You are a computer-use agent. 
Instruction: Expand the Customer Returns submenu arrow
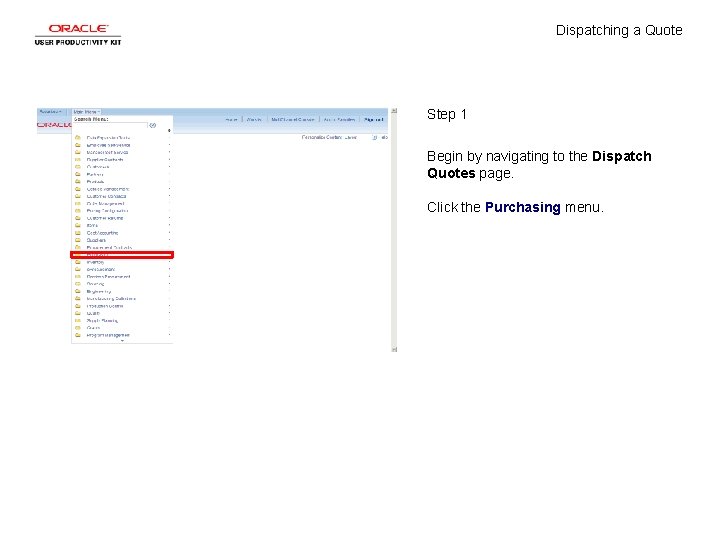click(x=169, y=218)
